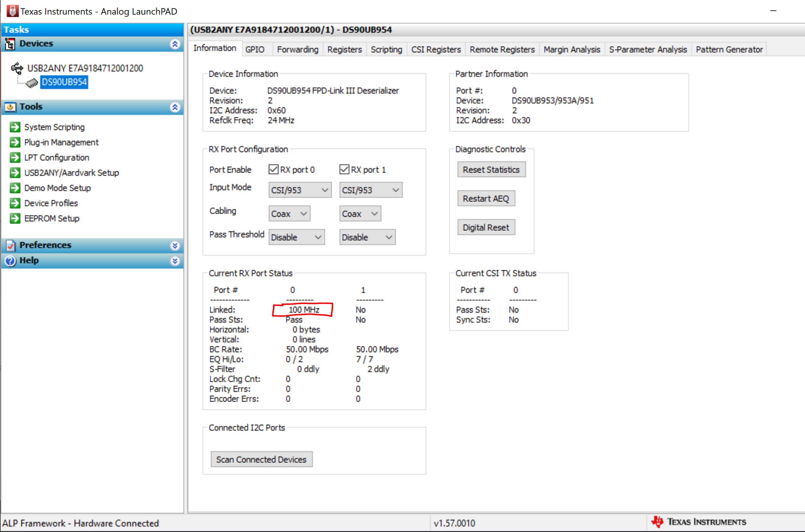Switch to S-Parameter Analysis tab

(x=648, y=50)
